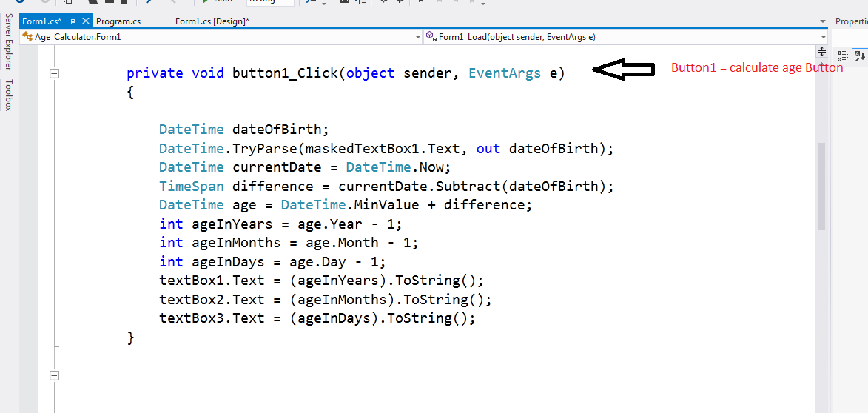This screenshot has width=868, height=413.
Task: Place the cursor on 'DateTime dateOfBirth;'
Action: click(243, 130)
